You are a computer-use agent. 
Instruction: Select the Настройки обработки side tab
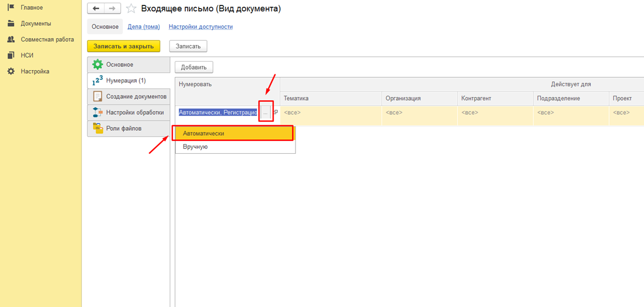129,113
